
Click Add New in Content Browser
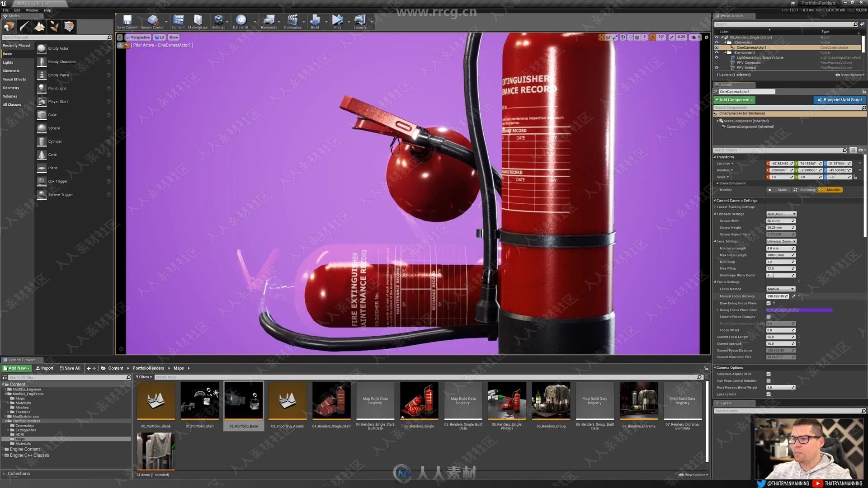[x=16, y=368]
